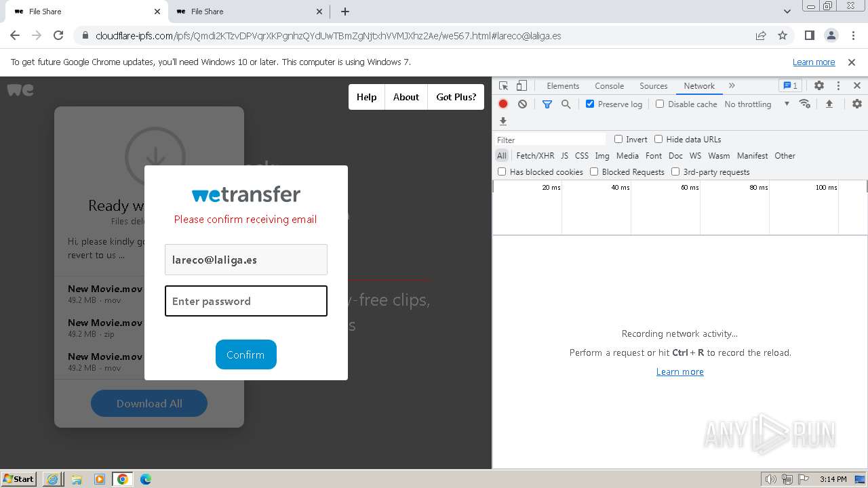The image size is (868, 488).
Task: Filter requests by CSS type
Action: (582, 155)
